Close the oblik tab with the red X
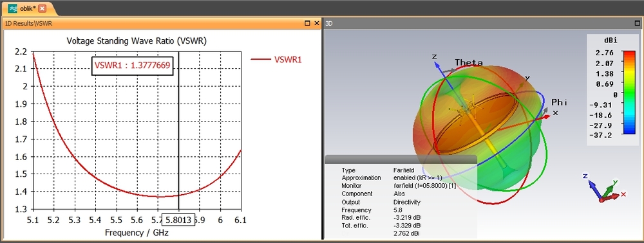This screenshot has width=644, height=243. pyautogui.click(x=43, y=8)
